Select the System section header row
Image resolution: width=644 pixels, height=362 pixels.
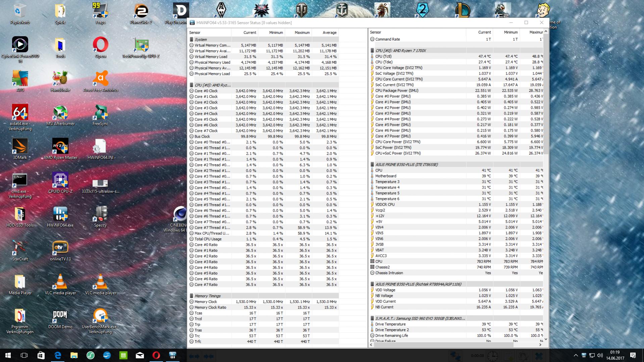(263, 40)
